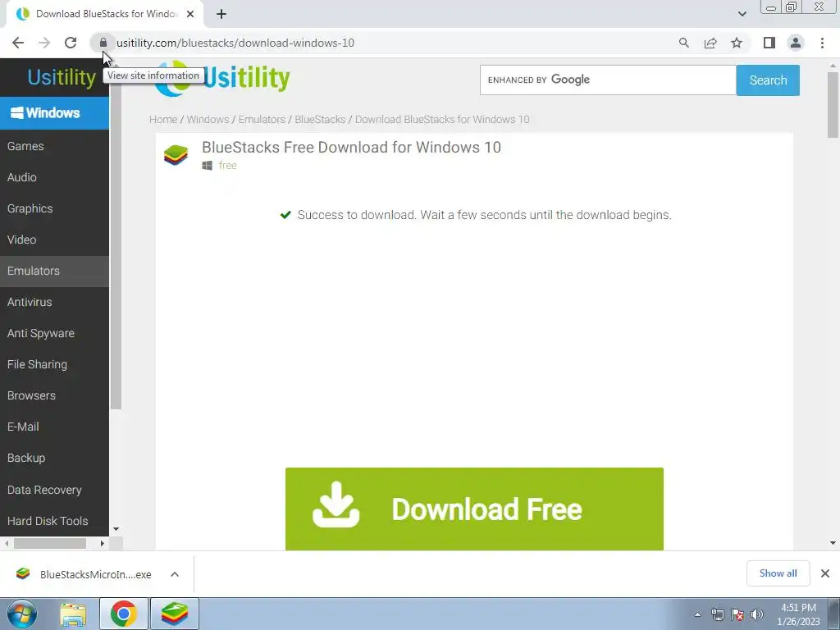
Task: Click Show all downloads
Action: (778, 573)
